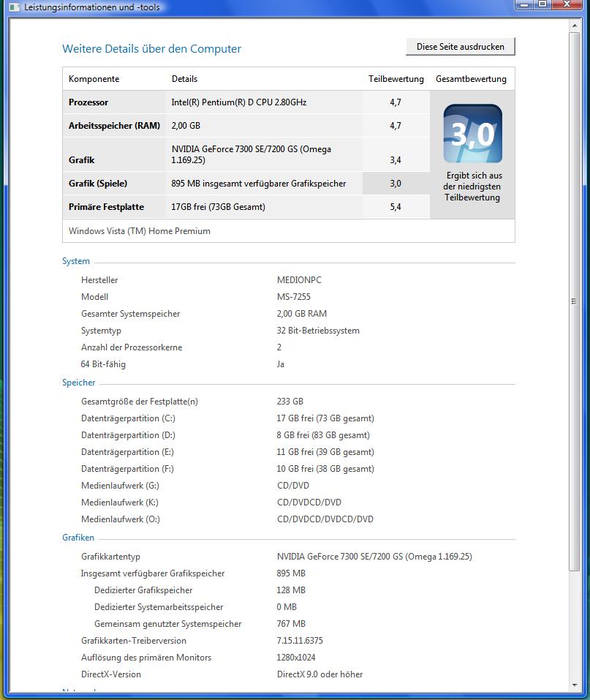The height and width of the screenshot is (700, 590).
Task: Minimize the Leistungsinformationen window
Action: pos(524,4)
